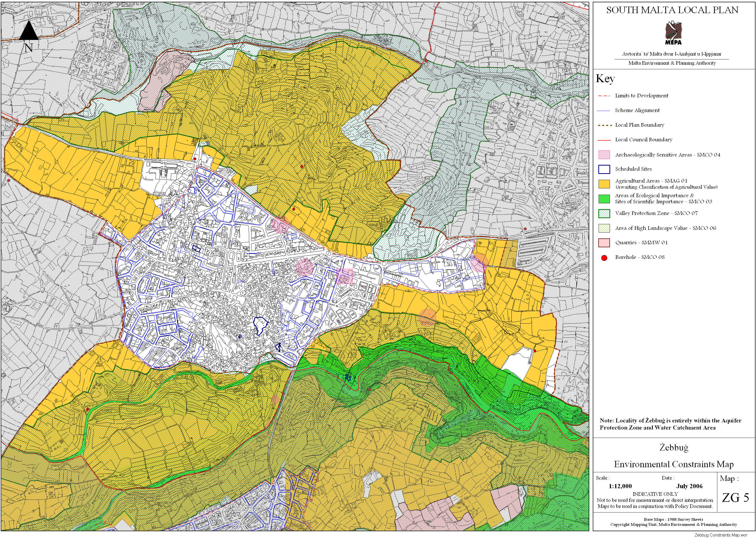The width and height of the screenshot is (756, 538).
Task: Select the Local Council Boundary red line symbol
Action: [604, 140]
